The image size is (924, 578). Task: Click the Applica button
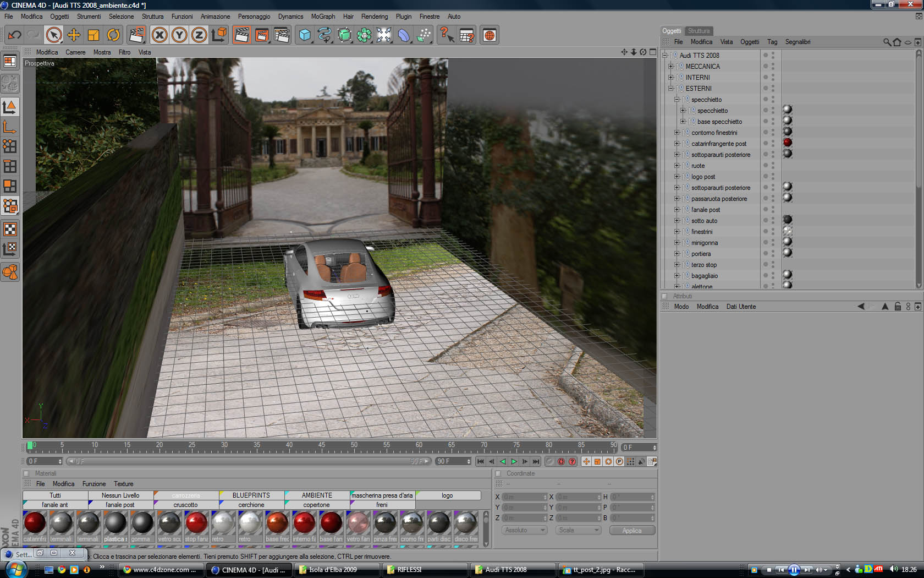(x=632, y=530)
